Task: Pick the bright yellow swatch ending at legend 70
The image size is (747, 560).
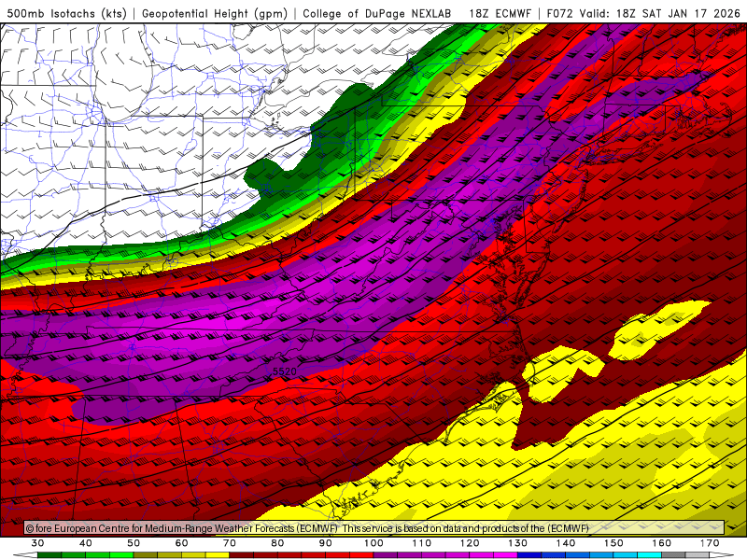Action: (218, 555)
